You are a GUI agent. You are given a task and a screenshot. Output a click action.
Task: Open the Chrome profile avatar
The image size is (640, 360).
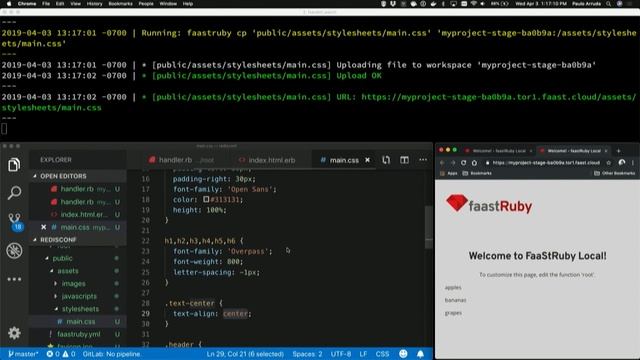[622, 162]
